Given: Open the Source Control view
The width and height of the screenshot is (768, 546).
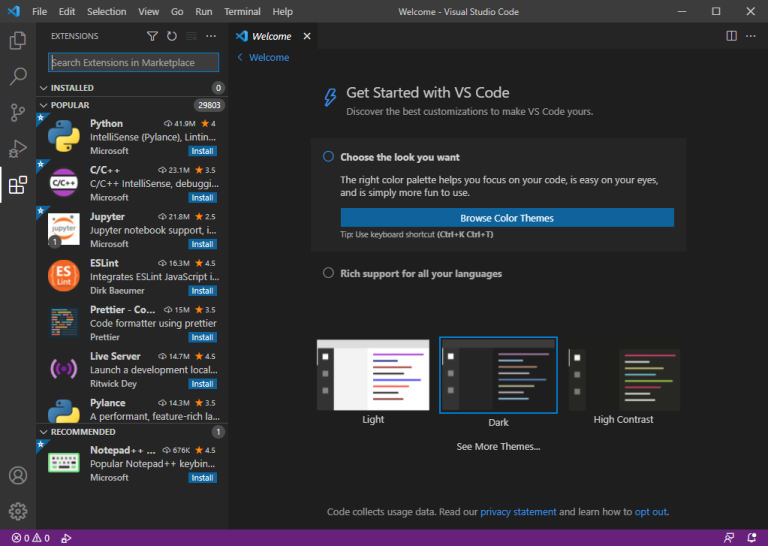Looking at the screenshot, I should (x=18, y=112).
